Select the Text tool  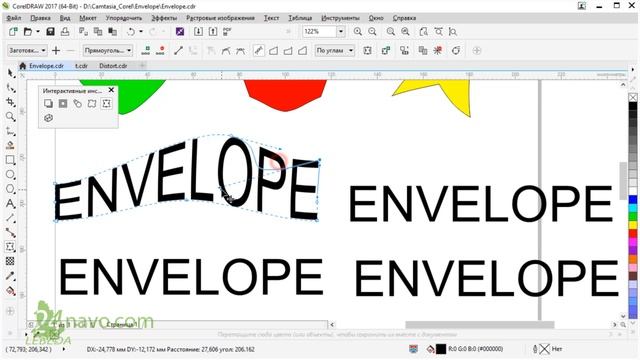[10, 203]
